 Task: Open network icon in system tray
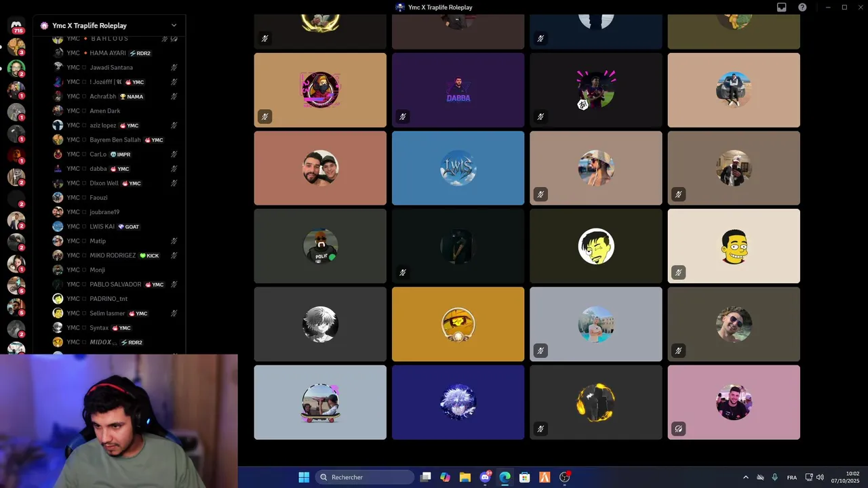tap(809, 477)
